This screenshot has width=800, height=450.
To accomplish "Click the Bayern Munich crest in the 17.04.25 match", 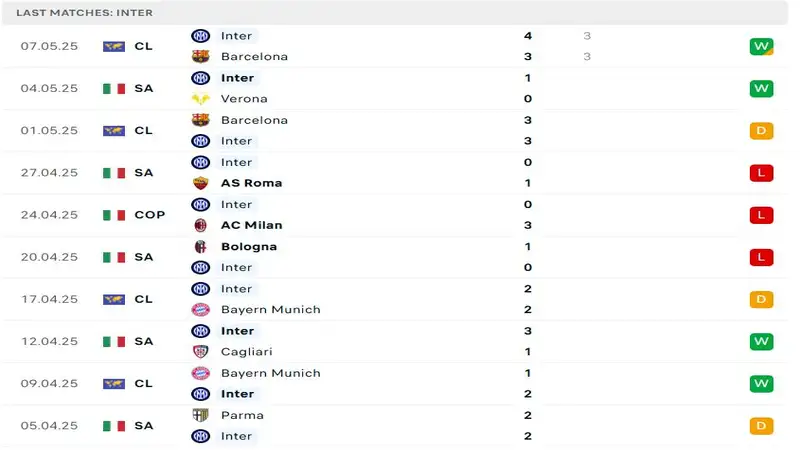I will pyautogui.click(x=201, y=310).
